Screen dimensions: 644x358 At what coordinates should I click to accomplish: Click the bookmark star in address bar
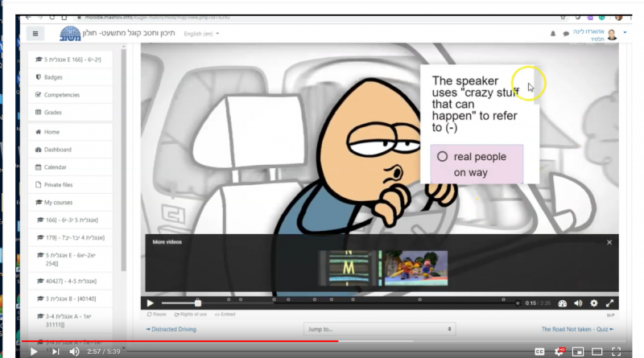point(563,17)
